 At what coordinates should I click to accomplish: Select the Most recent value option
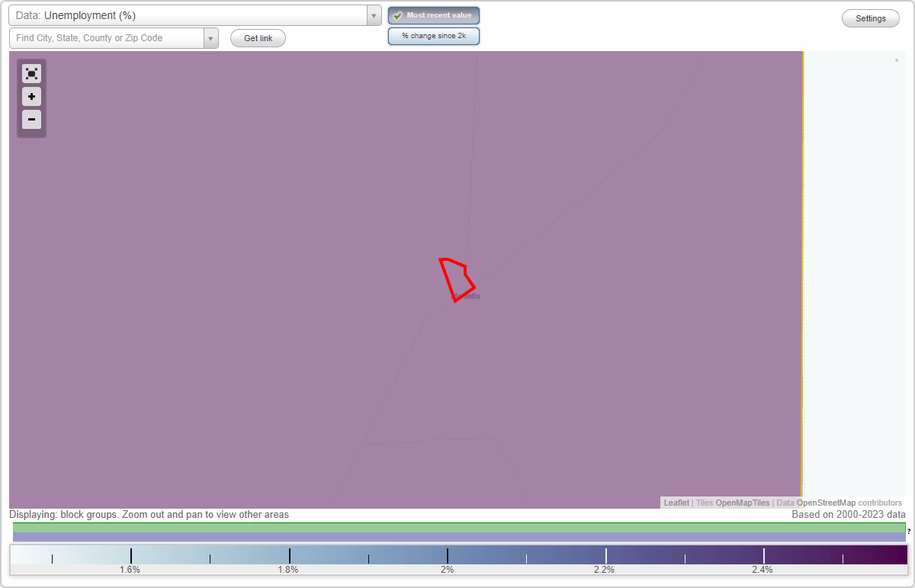(434, 15)
